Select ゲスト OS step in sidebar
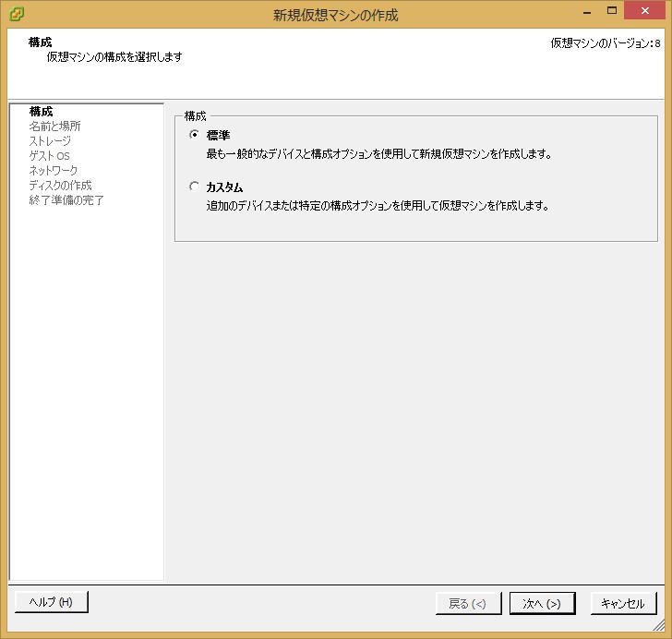This screenshot has width=672, height=639. (x=49, y=156)
